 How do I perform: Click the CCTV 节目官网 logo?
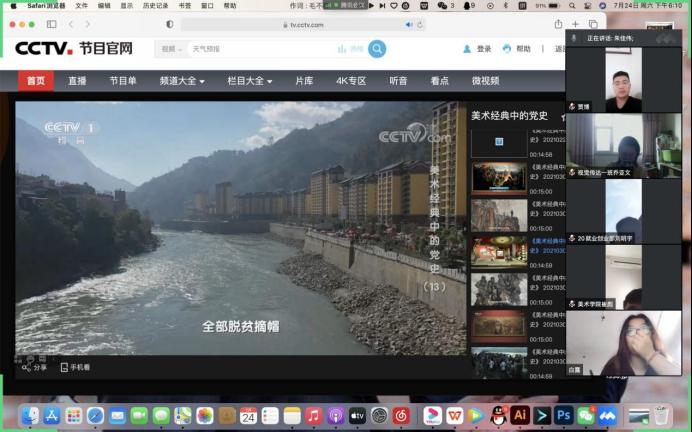coord(74,48)
